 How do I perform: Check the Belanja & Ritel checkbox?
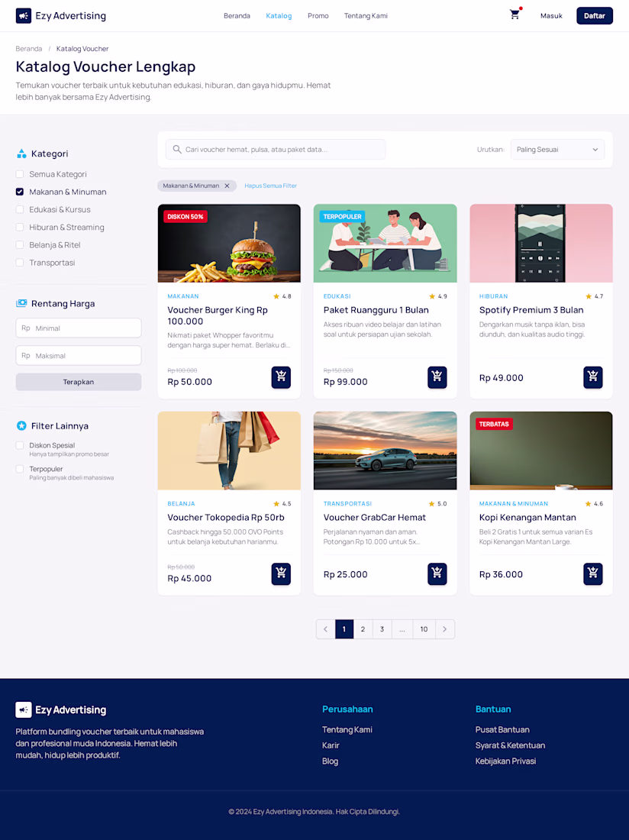(x=20, y=245)
